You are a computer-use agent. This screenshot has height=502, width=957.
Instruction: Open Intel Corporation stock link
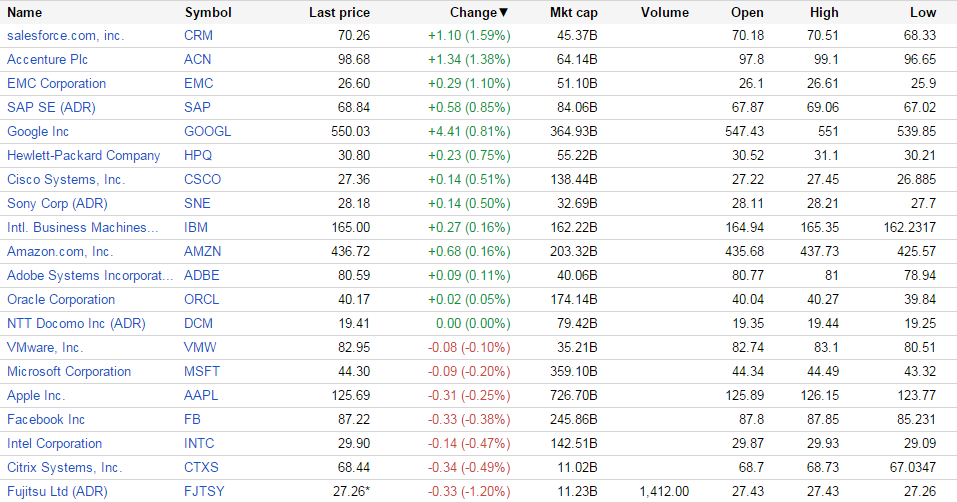[x=54, y=443]
